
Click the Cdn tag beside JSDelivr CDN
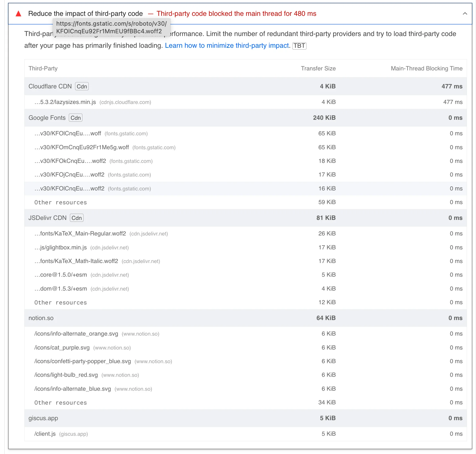click(76, 218)
